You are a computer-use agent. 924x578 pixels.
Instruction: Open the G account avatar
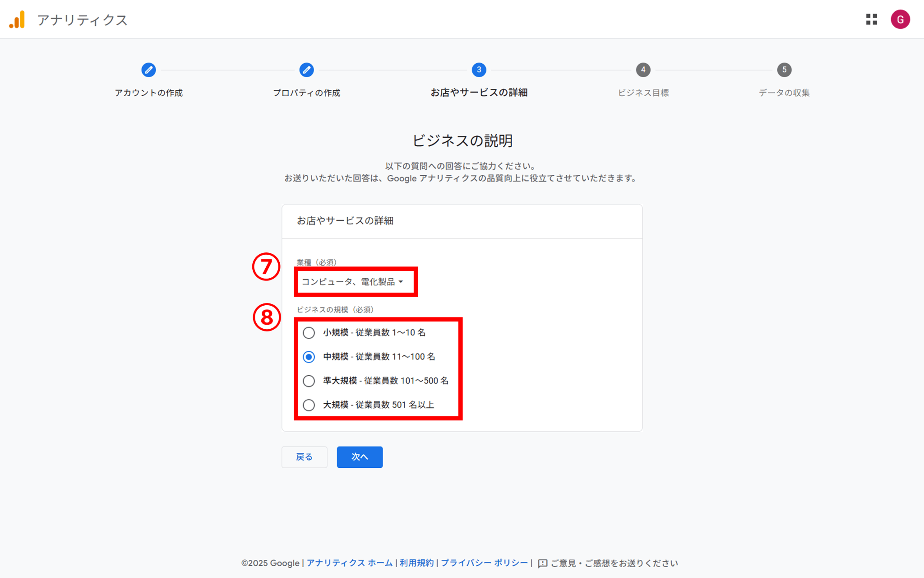click(x=900, y=19)
